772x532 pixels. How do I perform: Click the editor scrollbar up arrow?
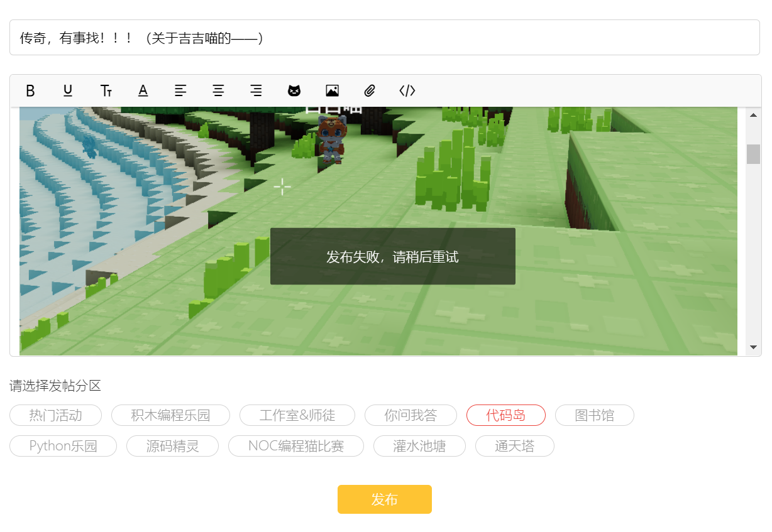(753, 115)
